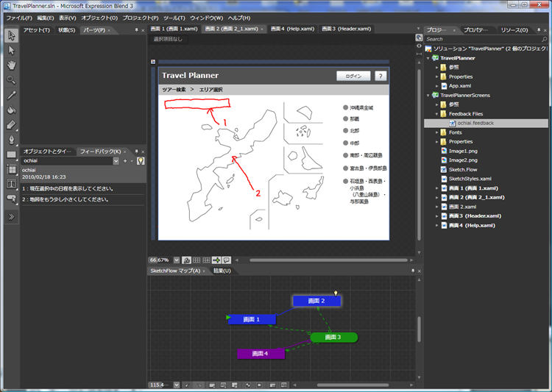The image size is (552, 392).
Task: Select the Brush Transform tool
Action: coord(11,125)
